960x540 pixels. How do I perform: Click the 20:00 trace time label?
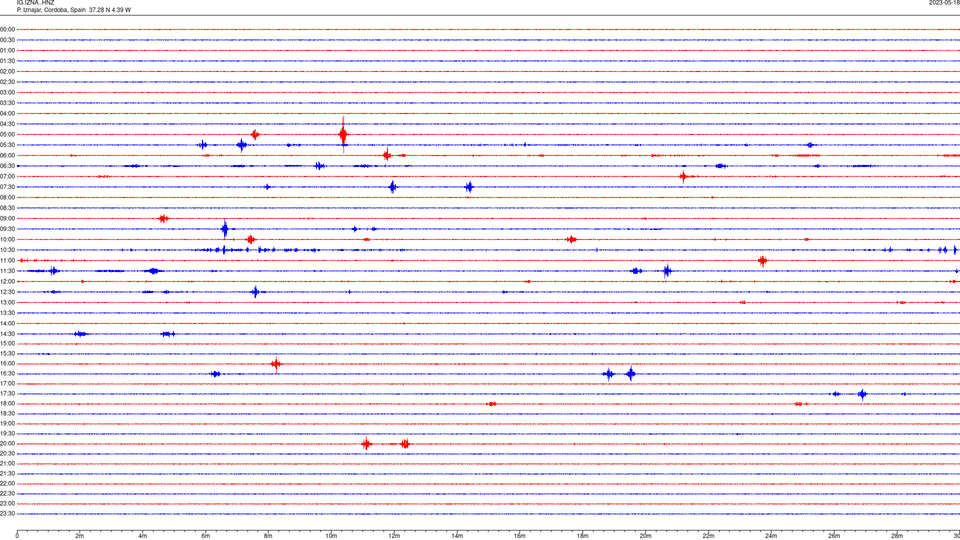[x=7, y=444]
